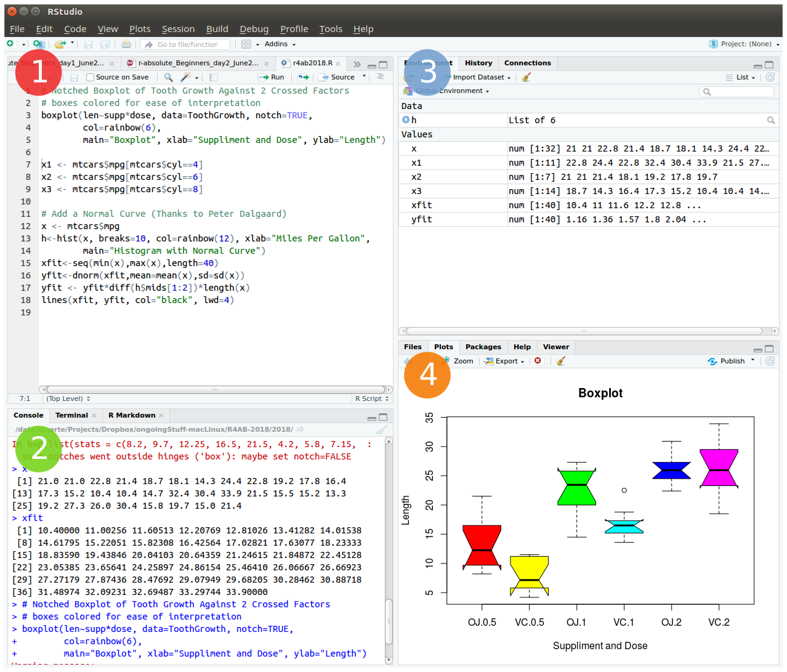The image size is (787, 672).
Task: Open the code tools magic wand
Action: tap(185, 77)
